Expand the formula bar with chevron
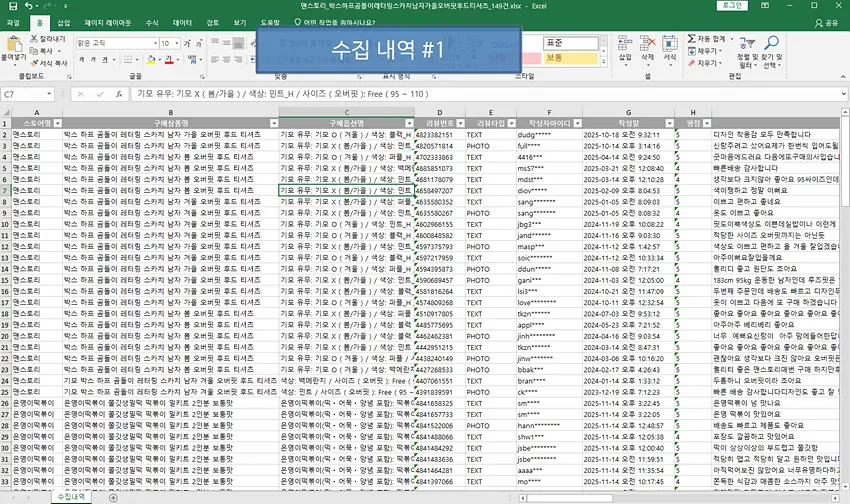This screenshot has width=850, height=504. [843, 94]
